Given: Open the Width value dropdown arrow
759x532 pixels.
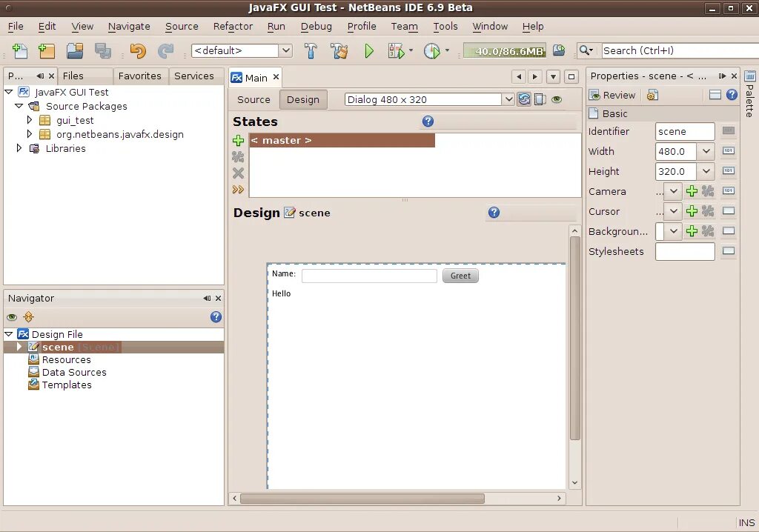Looking at the screenshot, I should [x=706, y=151].
